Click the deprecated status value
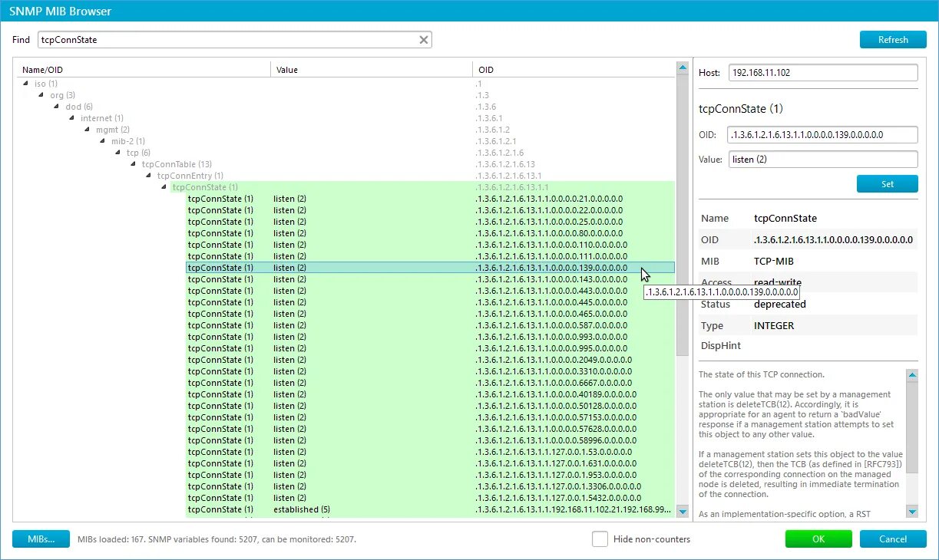939x560 pixels. [780, 305]
